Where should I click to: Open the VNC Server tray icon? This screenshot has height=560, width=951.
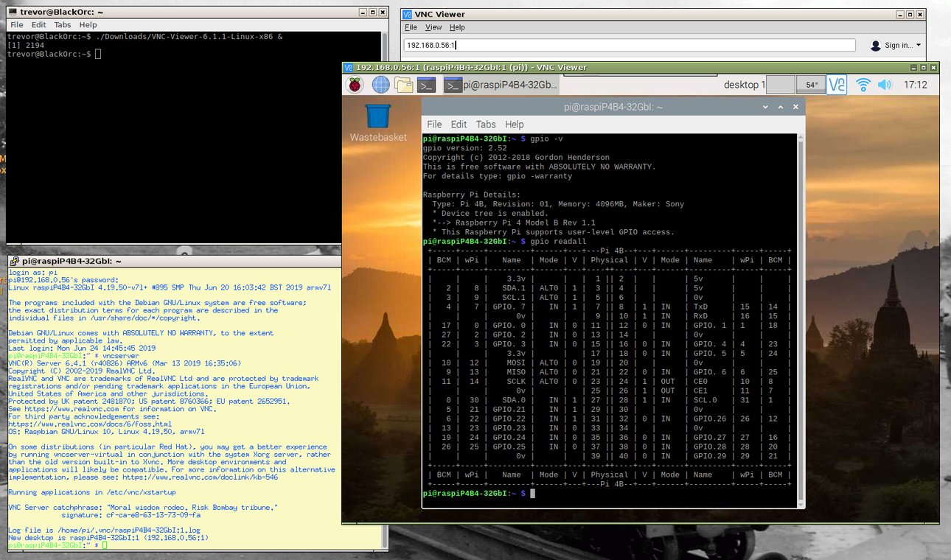click(837, 85)
